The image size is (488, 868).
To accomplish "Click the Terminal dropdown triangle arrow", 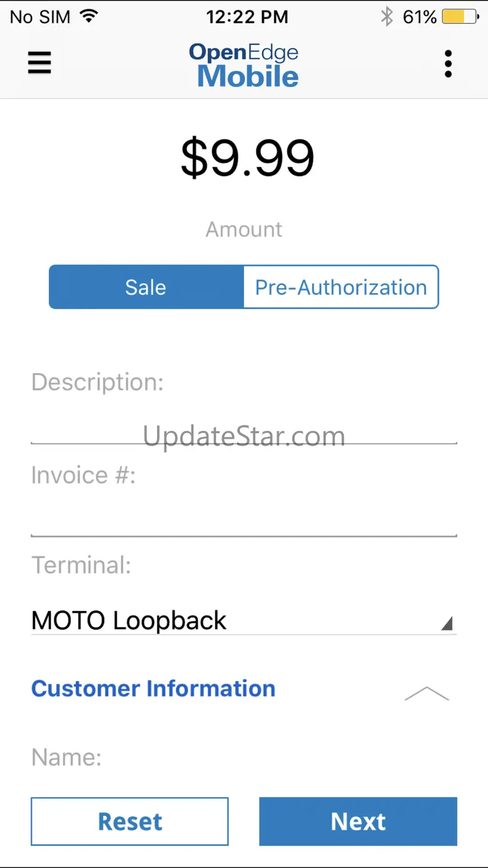I will click(447, 623).
